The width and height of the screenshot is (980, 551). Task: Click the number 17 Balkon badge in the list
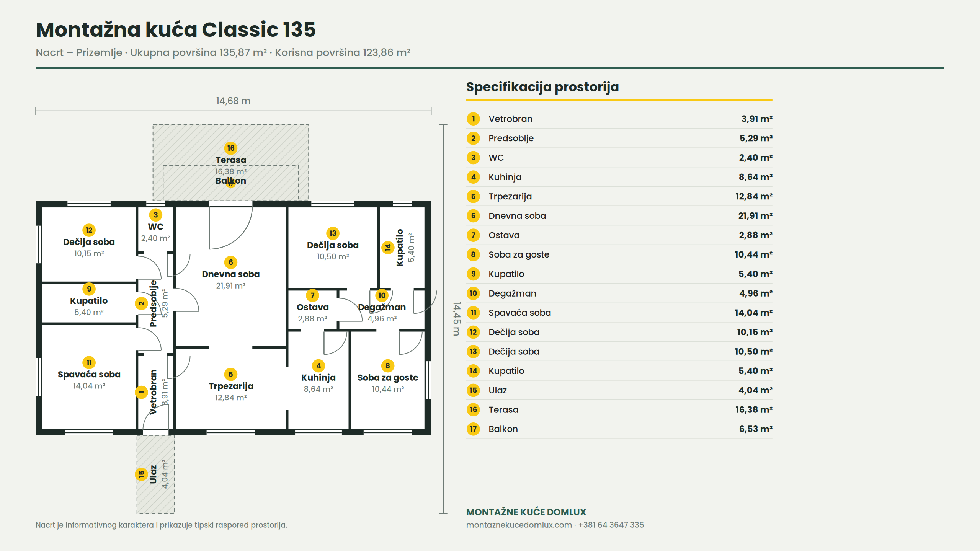tap(473, 429)
